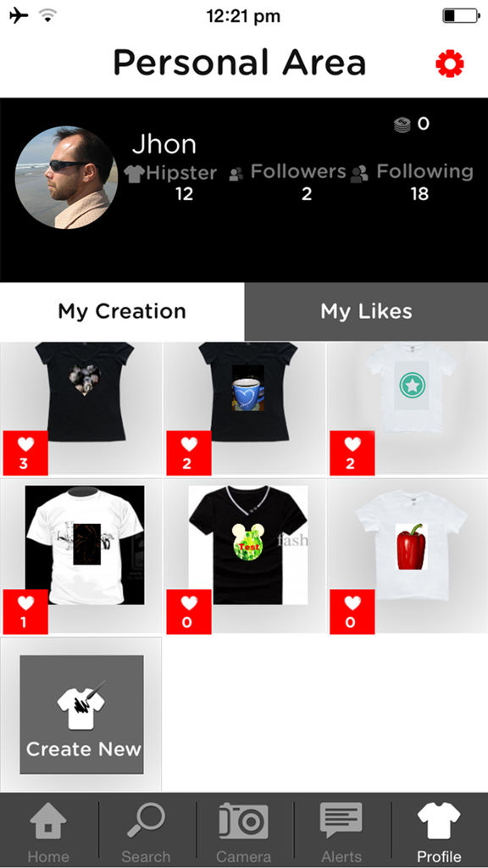Screen dimensions: 488x868
Task: Select the My Creation tab
Action: click(x=122, y=312)
